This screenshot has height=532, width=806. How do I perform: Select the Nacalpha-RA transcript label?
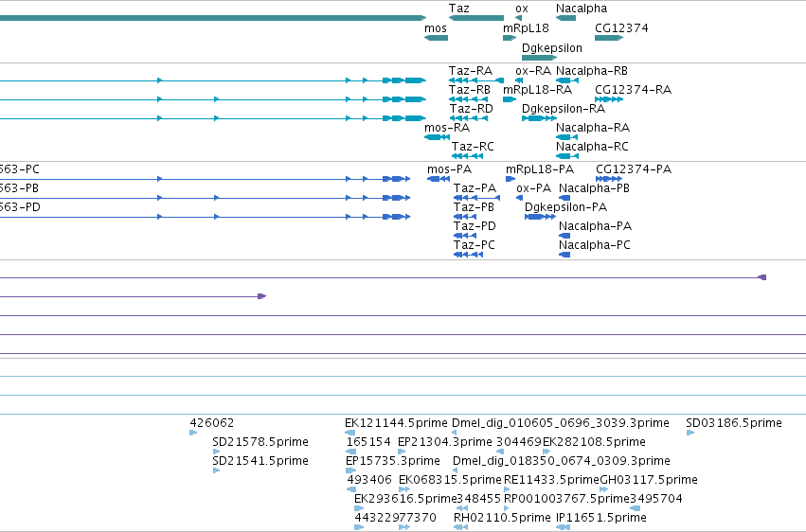[x=593, y=128]
